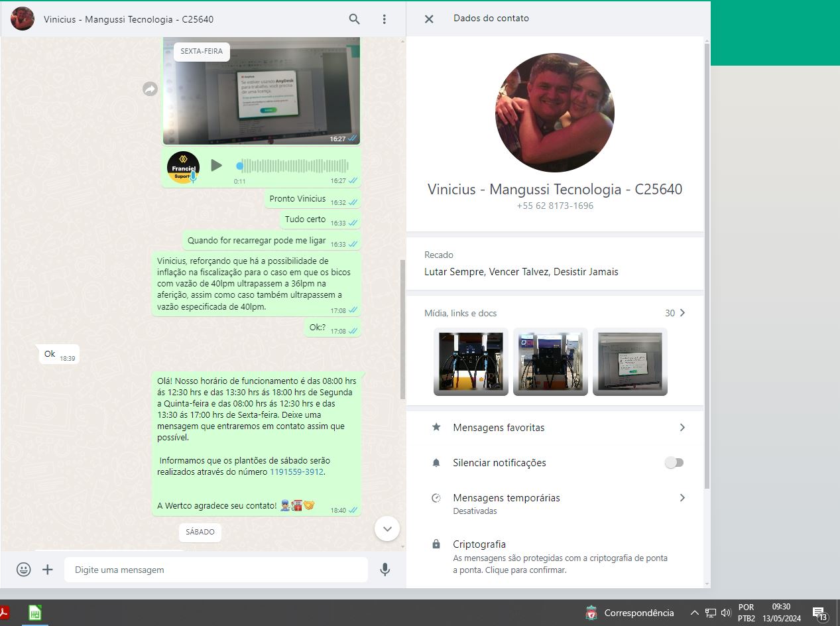This screenshot has height=626, width=840.
Task: Click the scroll-to-bottom chevron in chat
Action: [x=387, y=529]
